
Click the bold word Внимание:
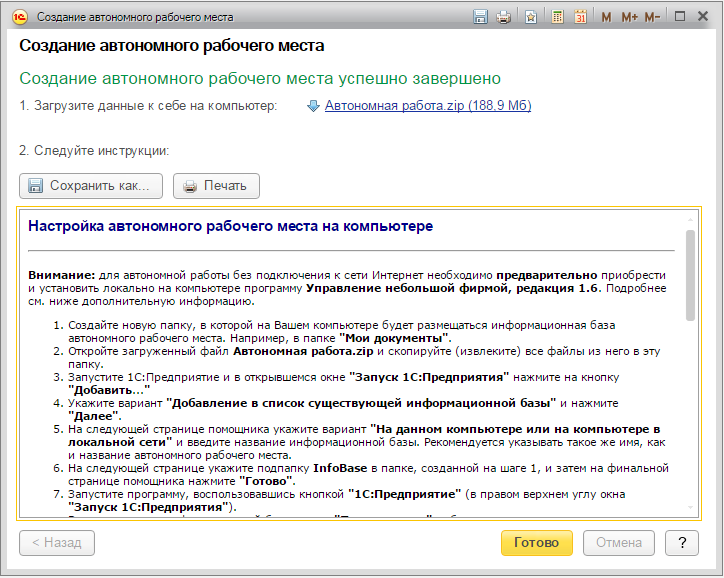(61, 275)
